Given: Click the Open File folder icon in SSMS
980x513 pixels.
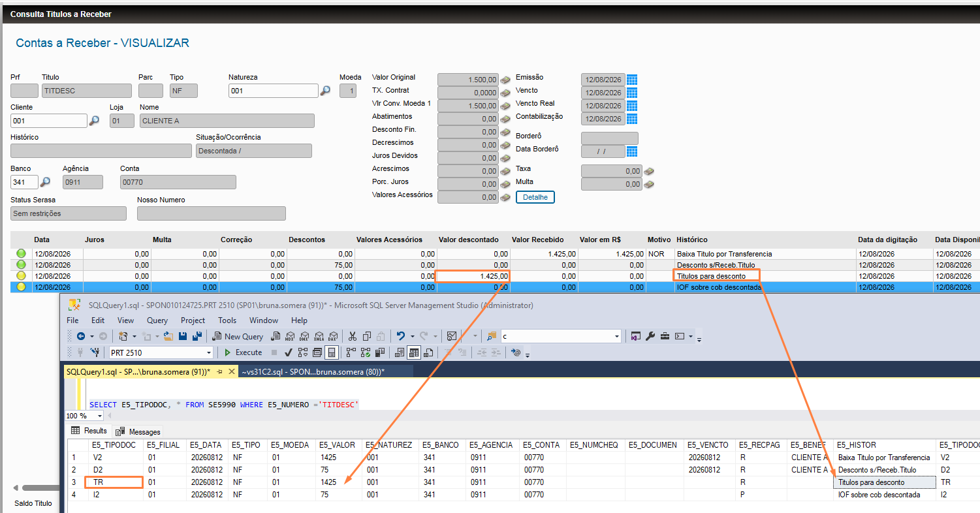Looking at the screenshot, I should pos(167,337).
